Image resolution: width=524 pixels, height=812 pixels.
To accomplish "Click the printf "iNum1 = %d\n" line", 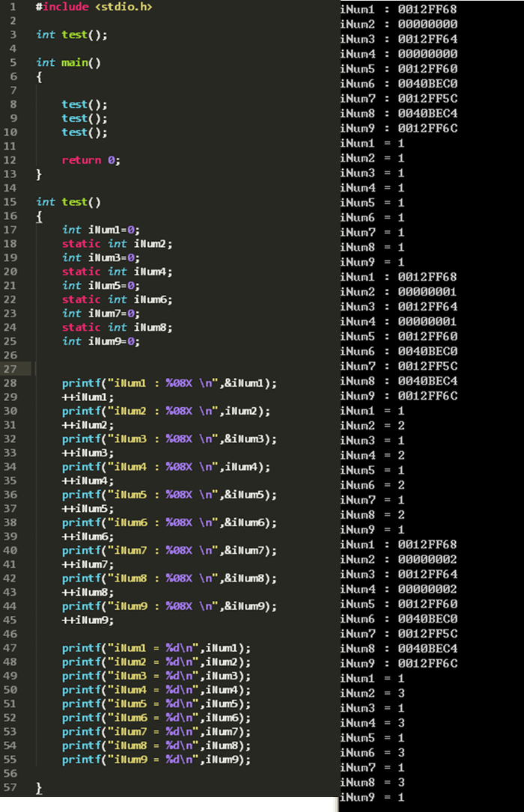I will click(x=156, y=649).
